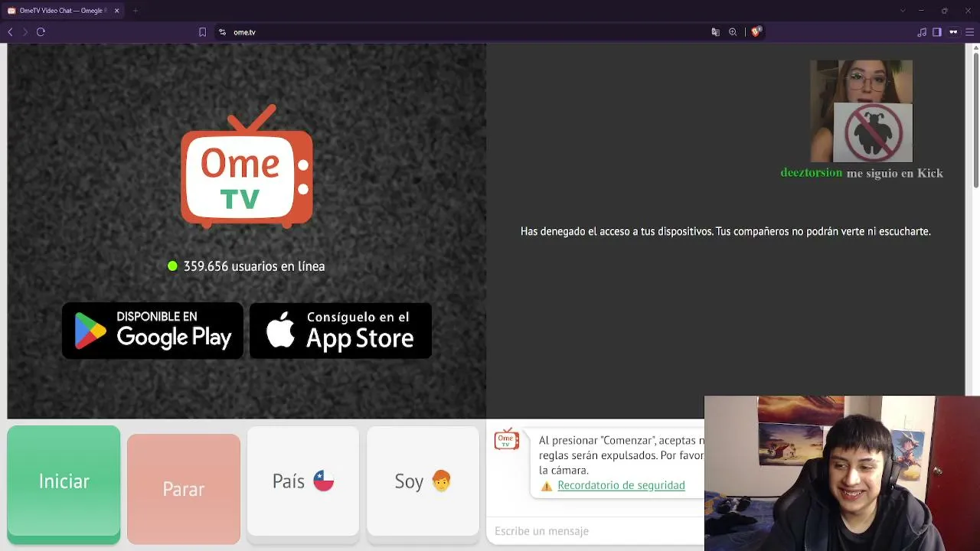Click the sunglasses profile icon
This screenshot has height=551, width=980.
[953, 32]
